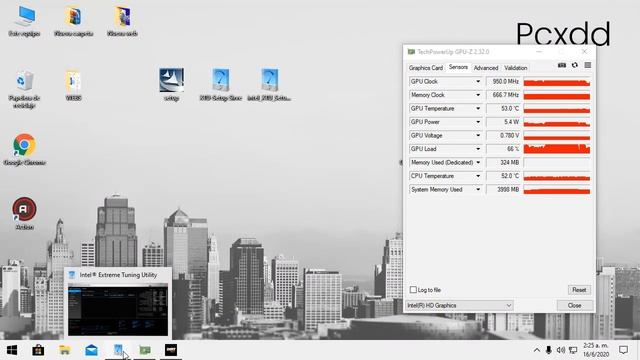640x360 pixels.
Task: Click the network tray icon
Action: 573,350
